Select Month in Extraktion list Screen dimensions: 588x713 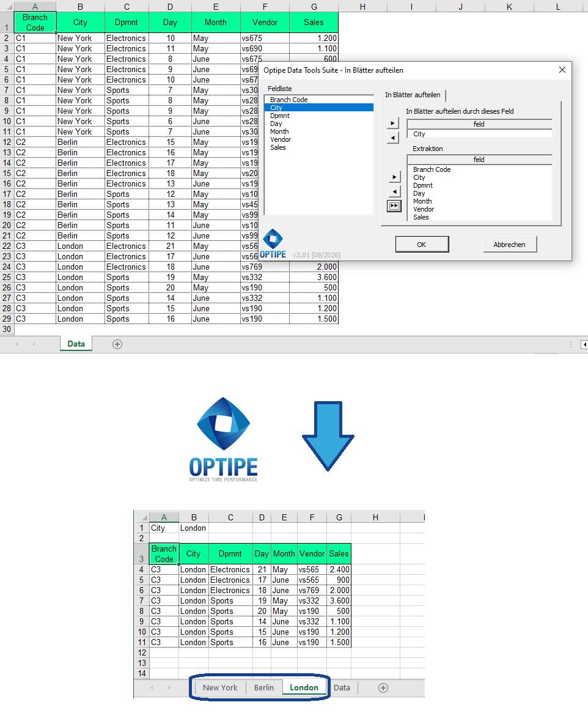(479, 201)
